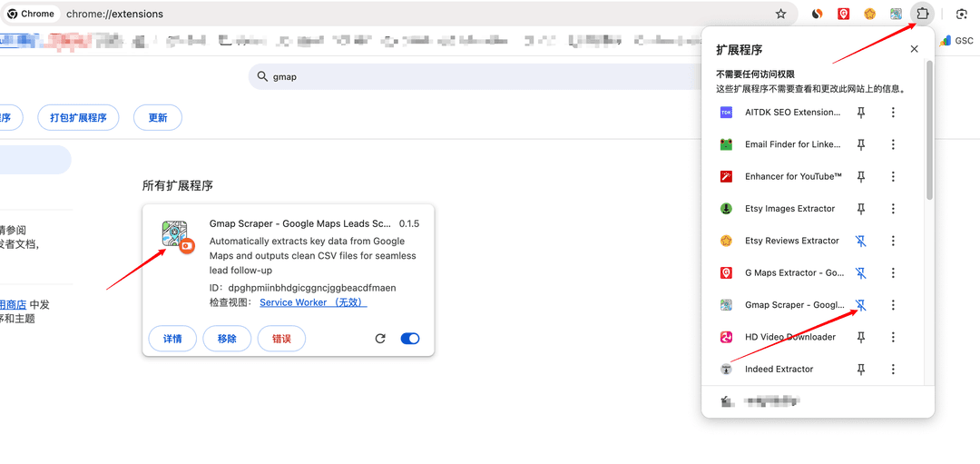The height and width of the screenshot is (464, 980).
Task: Click the Chrome site info chip
Action: tap(31, 14)
